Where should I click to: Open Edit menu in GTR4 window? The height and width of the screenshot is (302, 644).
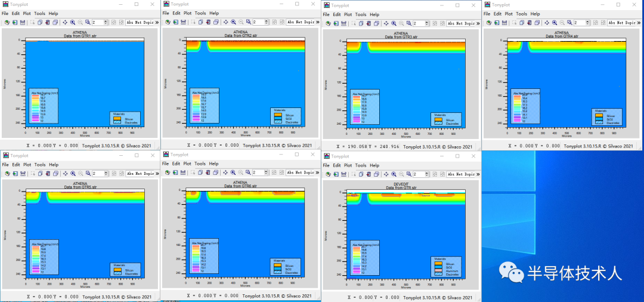point(497,14)
